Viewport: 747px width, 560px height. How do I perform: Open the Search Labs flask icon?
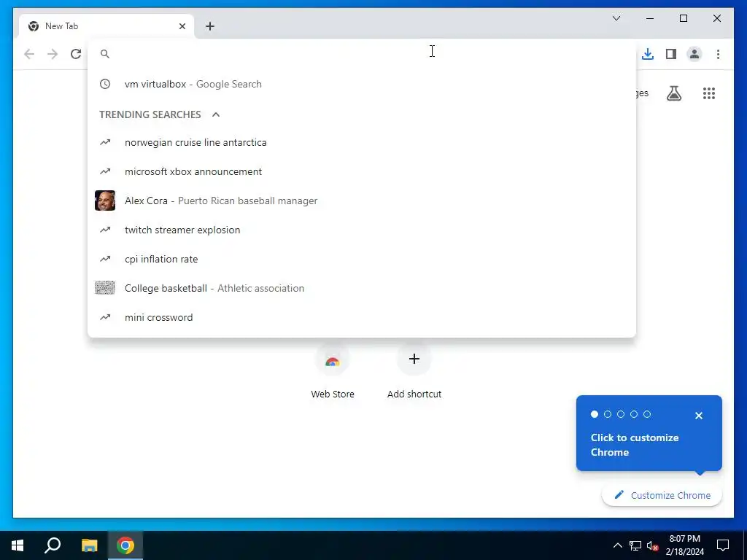(673, 93)
